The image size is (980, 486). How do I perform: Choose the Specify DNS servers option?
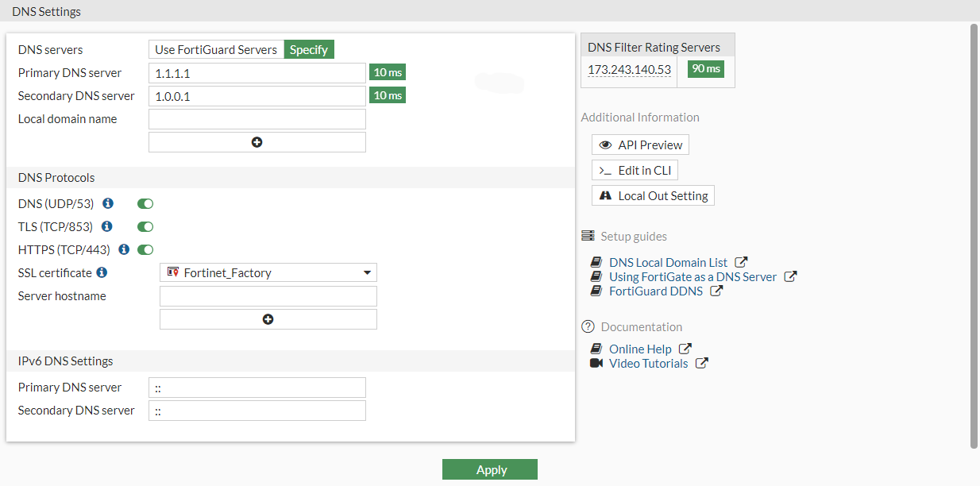309,49
